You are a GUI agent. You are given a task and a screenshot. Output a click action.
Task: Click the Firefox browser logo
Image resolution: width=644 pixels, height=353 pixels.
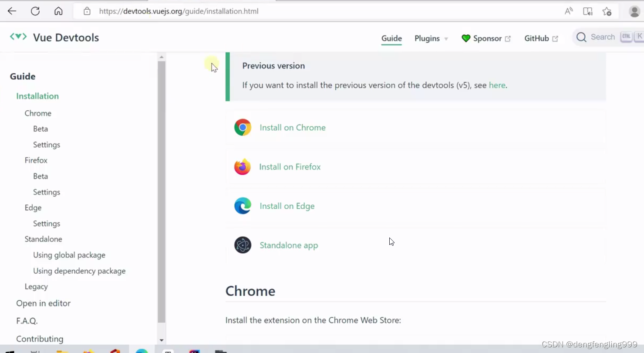pos(242,167)
